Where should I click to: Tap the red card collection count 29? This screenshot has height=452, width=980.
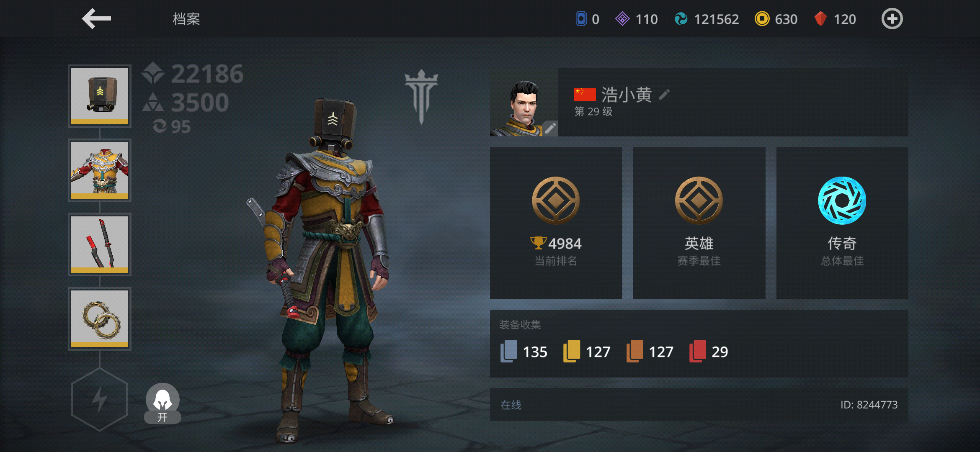(x=709, y=352)
